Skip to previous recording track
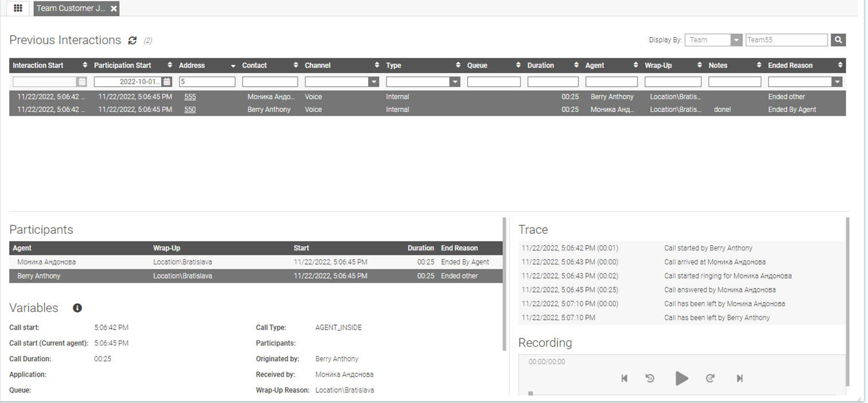Viewport: 868px width, 403px height. [x=624, y=378]
